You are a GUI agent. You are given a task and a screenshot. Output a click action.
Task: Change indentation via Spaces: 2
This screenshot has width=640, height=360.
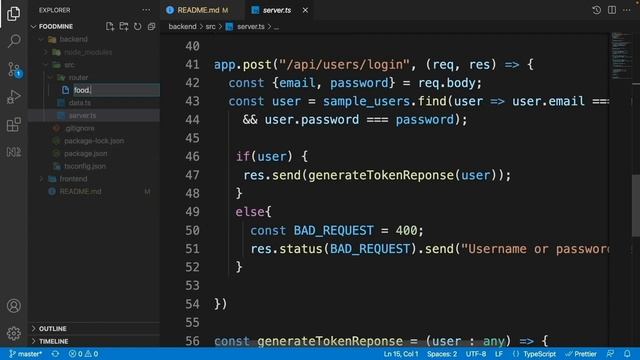(x=442, y=354)
